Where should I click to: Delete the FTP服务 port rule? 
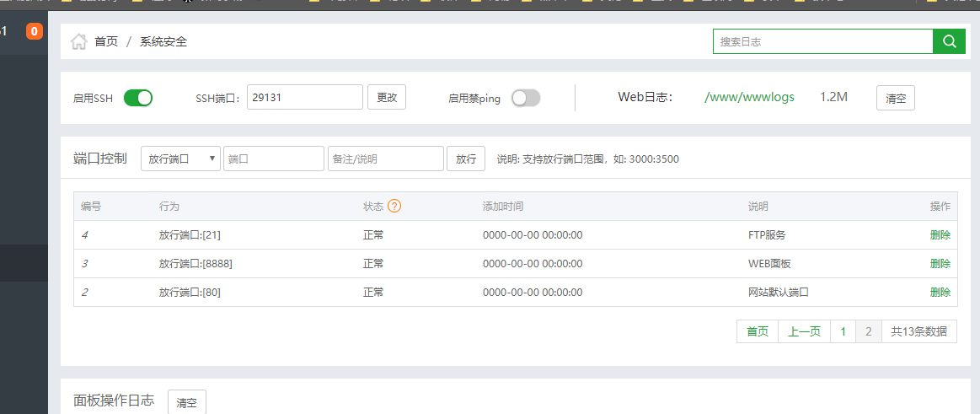pos(940,235)
